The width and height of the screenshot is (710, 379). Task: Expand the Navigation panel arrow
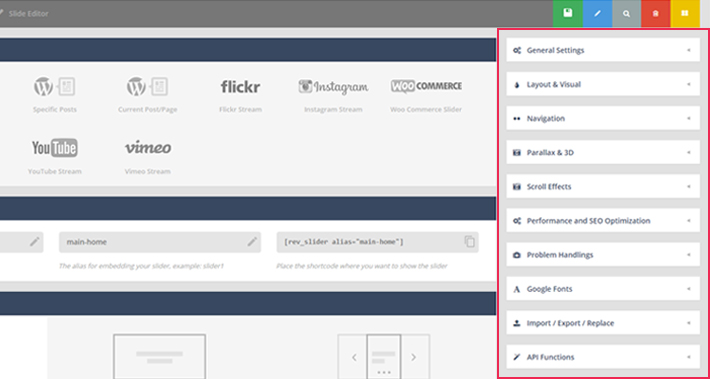[689, 119]
